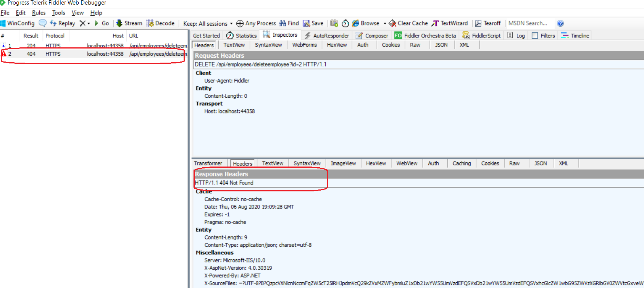Open the Log tab
644x288 pixels.
[516, 36]
